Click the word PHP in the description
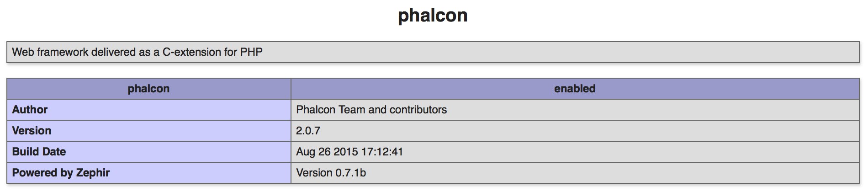The height and width of the screenshot is (192, 868). tap(251, 52)
